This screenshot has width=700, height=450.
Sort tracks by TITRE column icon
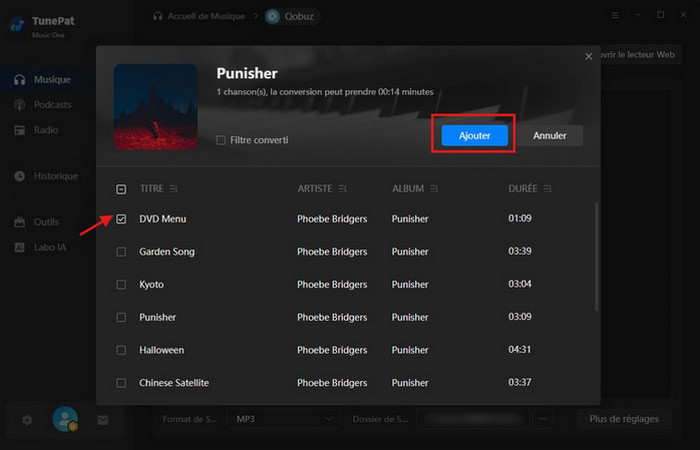click(x=174, y=189)
